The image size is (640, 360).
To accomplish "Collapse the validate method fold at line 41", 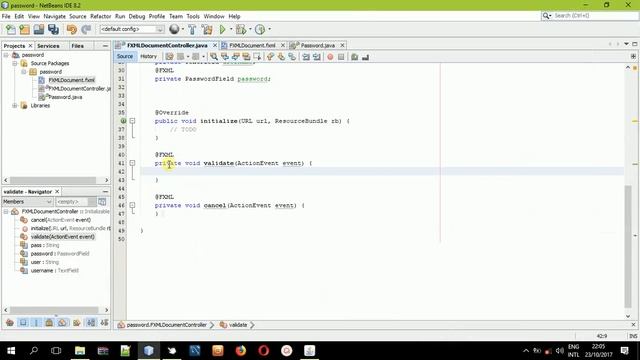I will (132, 163).
